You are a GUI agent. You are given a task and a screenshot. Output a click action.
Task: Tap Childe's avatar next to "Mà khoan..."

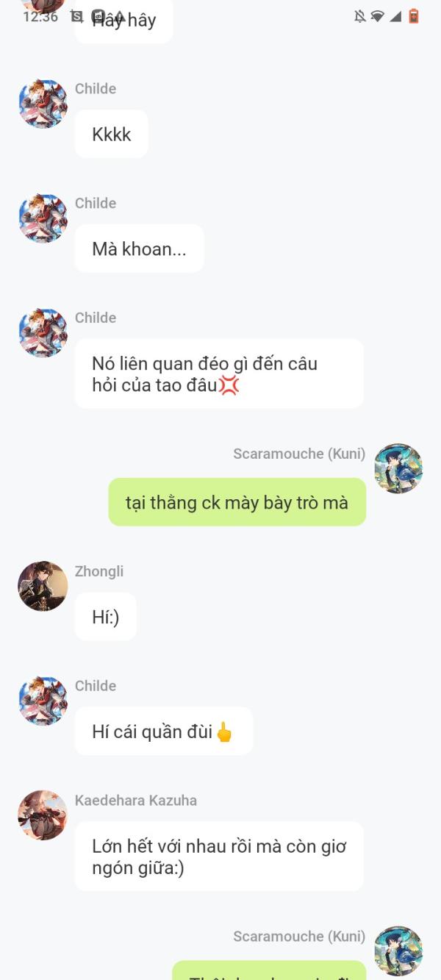tap(43, 218)
